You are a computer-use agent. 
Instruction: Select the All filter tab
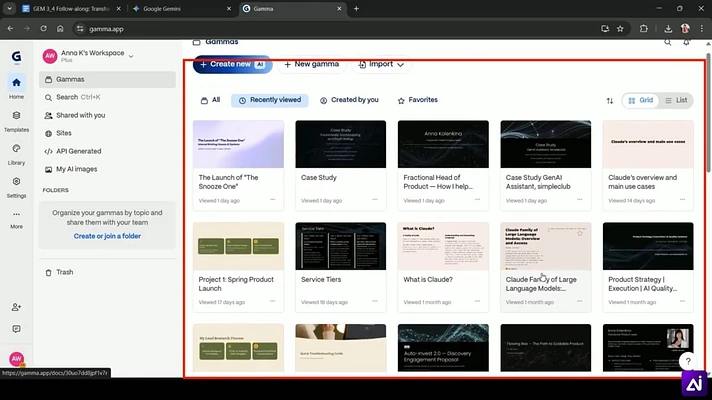click(x=210, y=100)
